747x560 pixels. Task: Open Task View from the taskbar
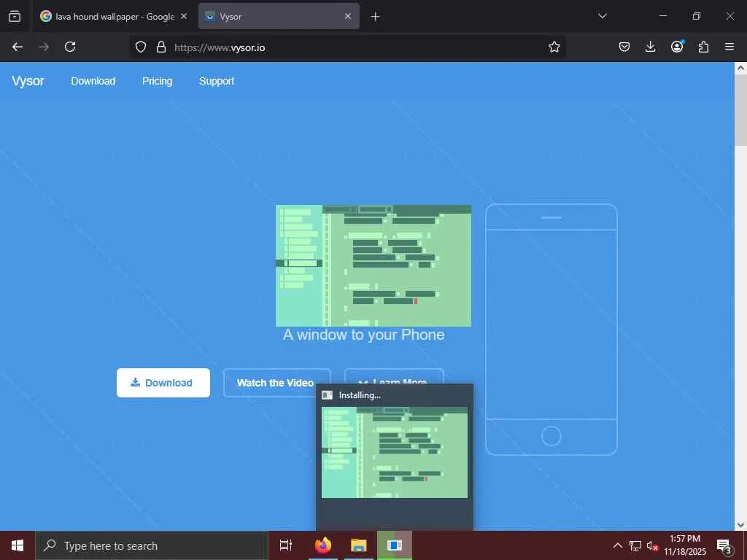pos(286,545)
